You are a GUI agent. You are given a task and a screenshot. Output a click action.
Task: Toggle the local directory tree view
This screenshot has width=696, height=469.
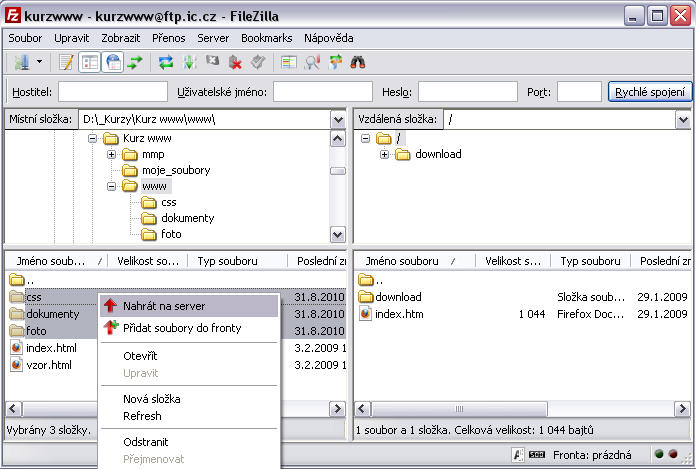tap(90, 62)
